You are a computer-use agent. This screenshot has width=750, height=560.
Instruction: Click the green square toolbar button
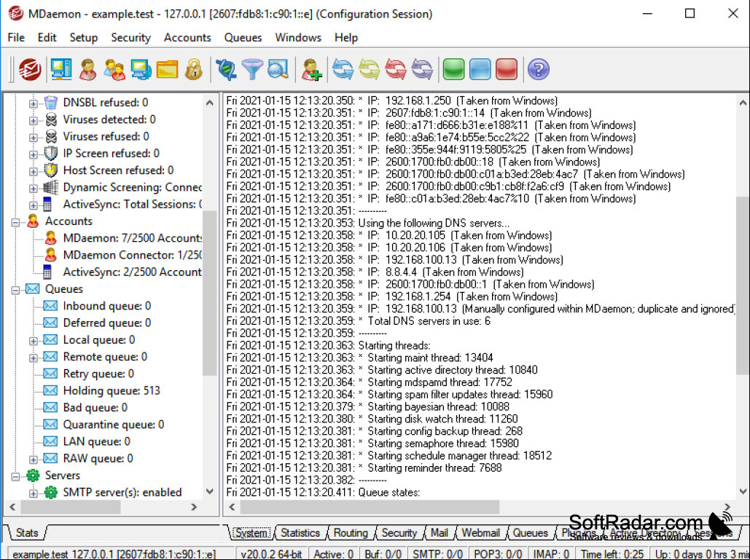click(454, 70)
